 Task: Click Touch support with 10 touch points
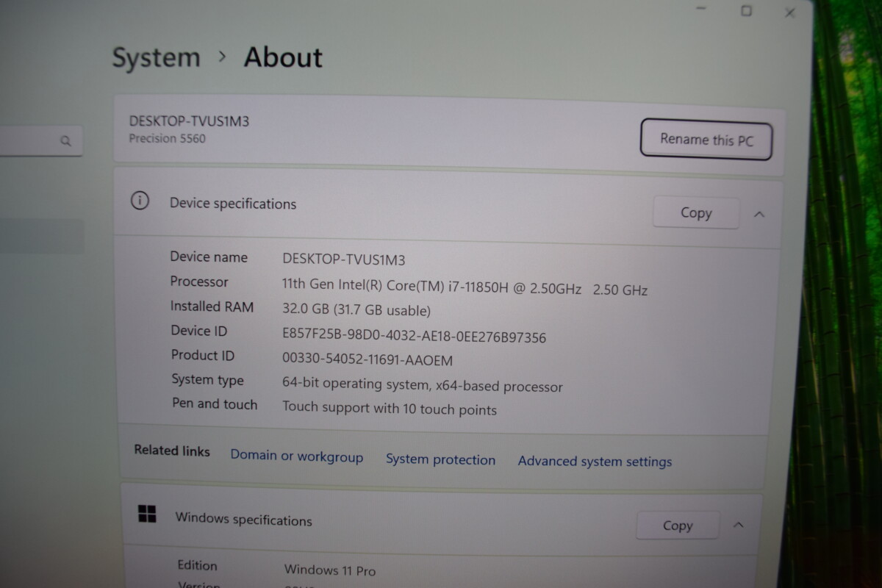[x=390, y=409]
